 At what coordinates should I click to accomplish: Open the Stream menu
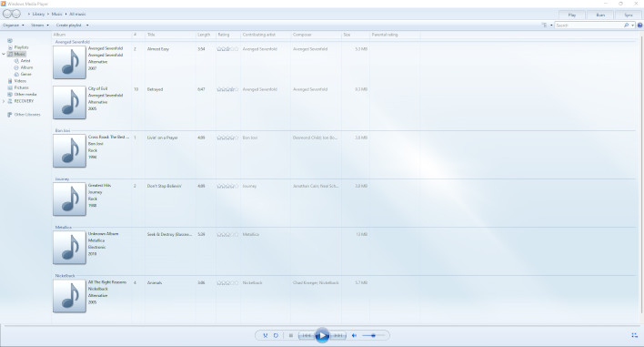tap(40, 26)
